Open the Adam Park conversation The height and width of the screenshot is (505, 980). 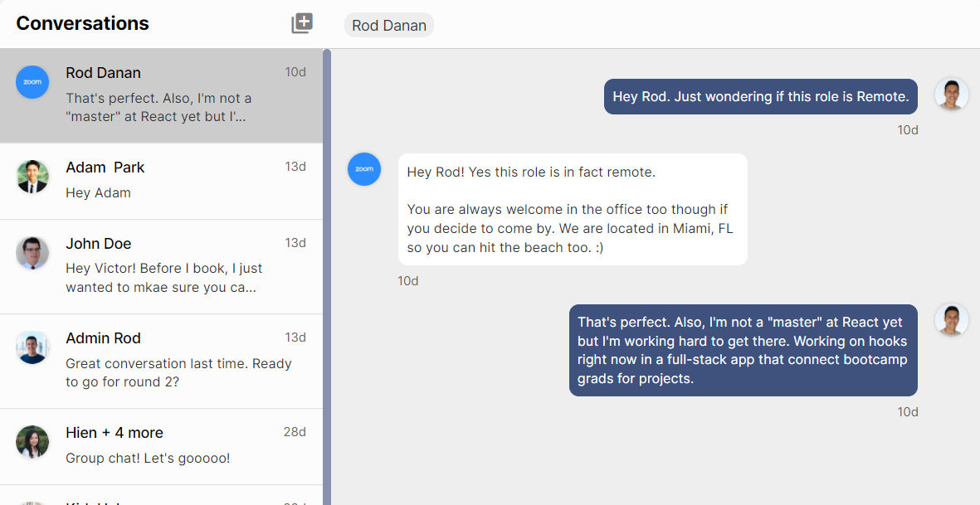pos(161,181)
